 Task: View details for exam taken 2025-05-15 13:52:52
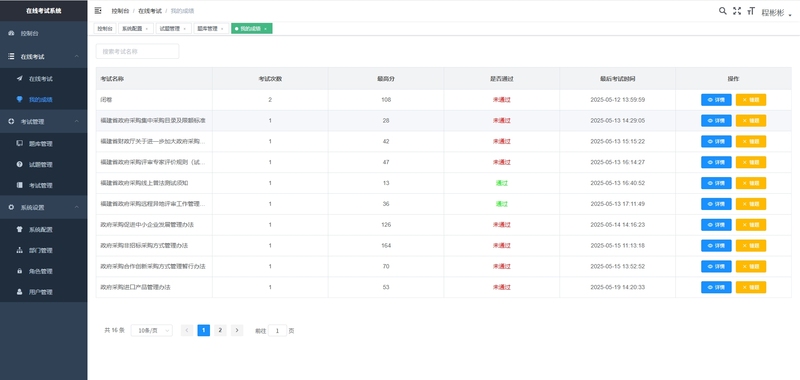716,266
